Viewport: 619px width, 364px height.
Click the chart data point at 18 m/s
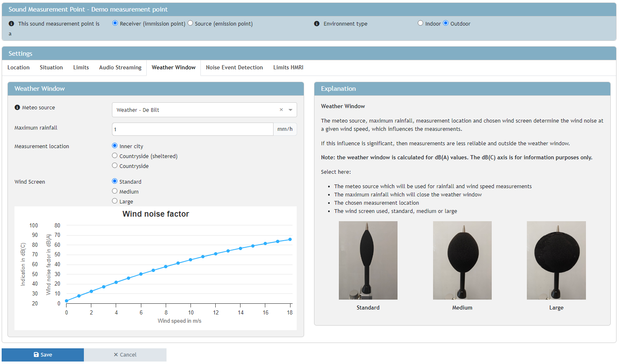tap(290, 239)
